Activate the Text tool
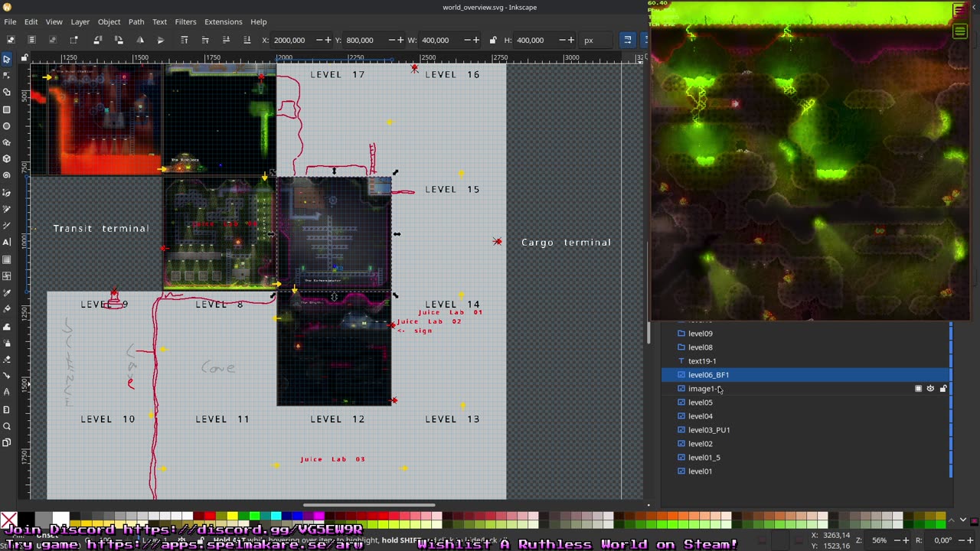The height and width of the screenshot is (551, 980). pos(7,242)
